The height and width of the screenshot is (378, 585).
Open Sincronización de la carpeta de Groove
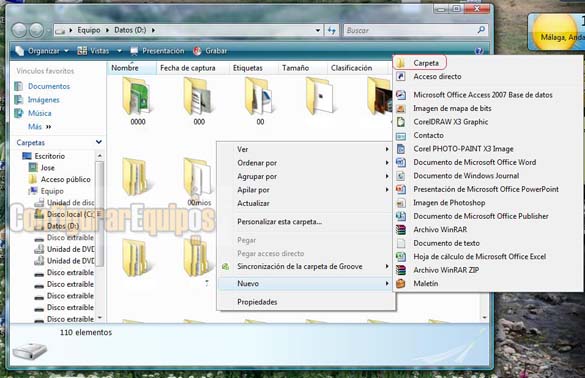point(306,266)
